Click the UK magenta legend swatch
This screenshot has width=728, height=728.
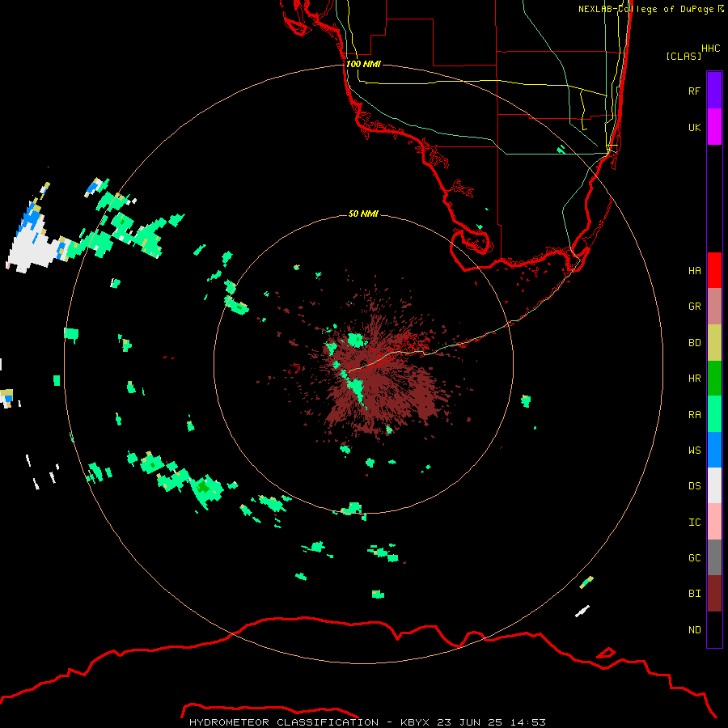[x=714, y=127]
